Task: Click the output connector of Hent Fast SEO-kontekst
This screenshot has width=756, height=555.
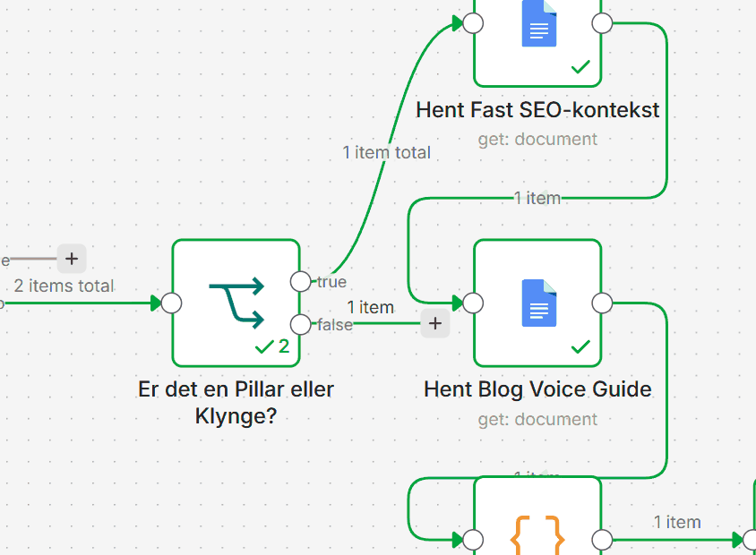Action: tap(602, 23)
